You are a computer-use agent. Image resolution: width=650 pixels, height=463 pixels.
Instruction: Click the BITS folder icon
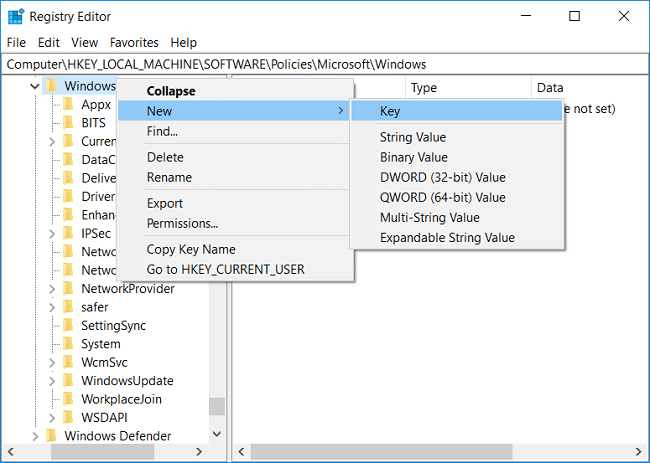67,123
